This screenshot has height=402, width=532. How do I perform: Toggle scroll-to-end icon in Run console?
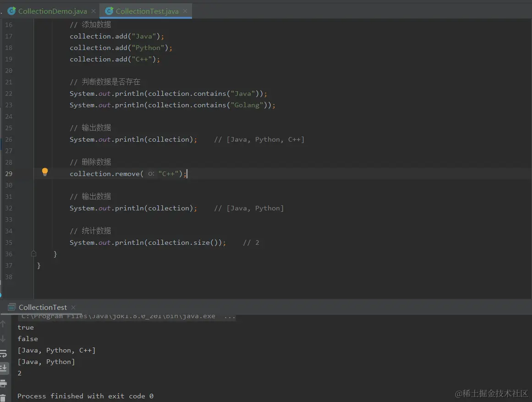(x=3, y=368)
